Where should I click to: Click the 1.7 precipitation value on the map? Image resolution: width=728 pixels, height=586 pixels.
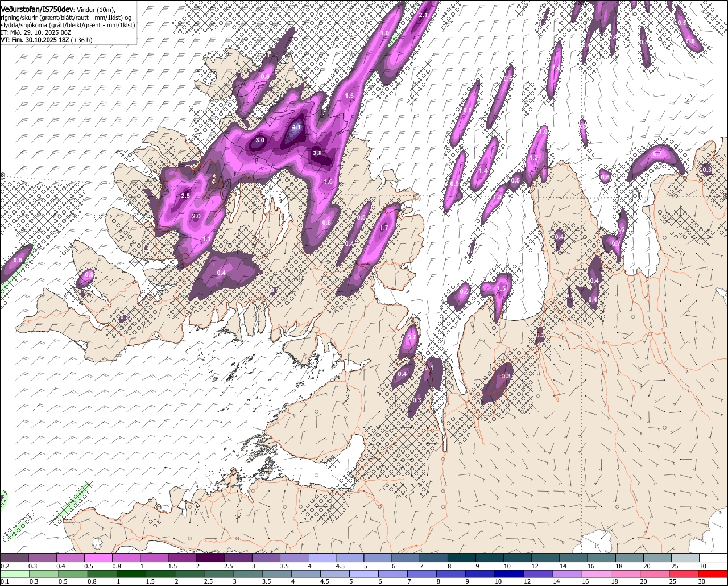pos(384,228)
